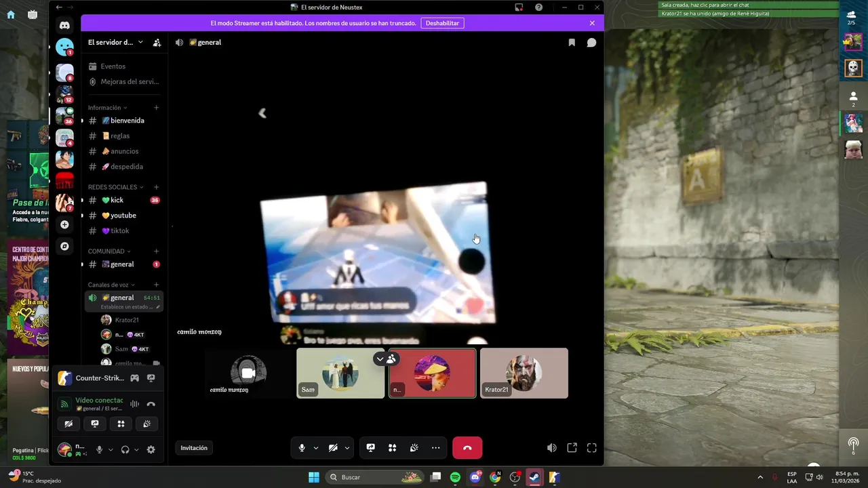Pop out the call window

pyautogui.click(x=572, y=448)
